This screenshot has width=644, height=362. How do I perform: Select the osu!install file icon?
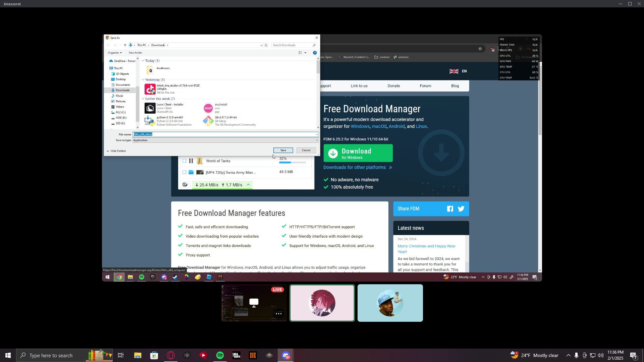208,108
